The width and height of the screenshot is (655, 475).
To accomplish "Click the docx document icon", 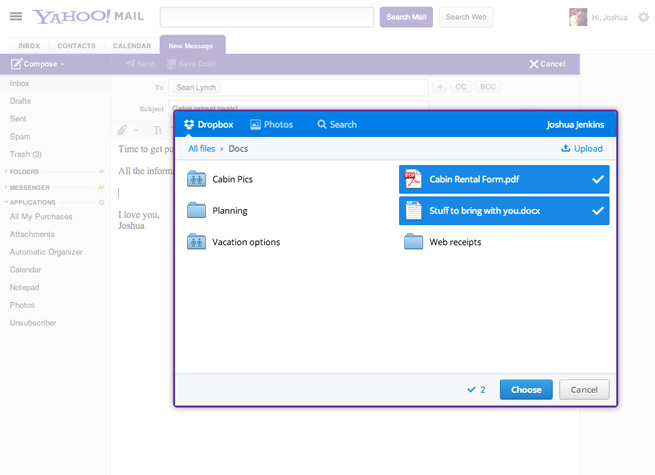I will pyautogui.click(x=413, y=210).
